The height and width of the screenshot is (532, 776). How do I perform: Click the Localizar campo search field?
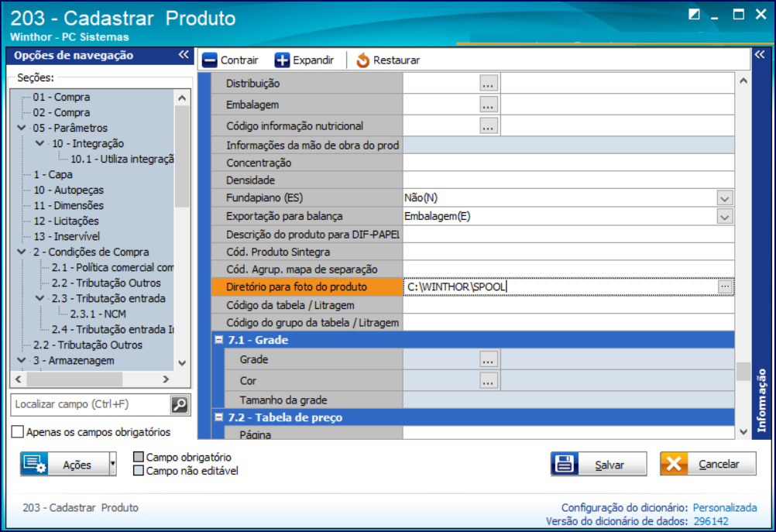[x=91, y=404]
